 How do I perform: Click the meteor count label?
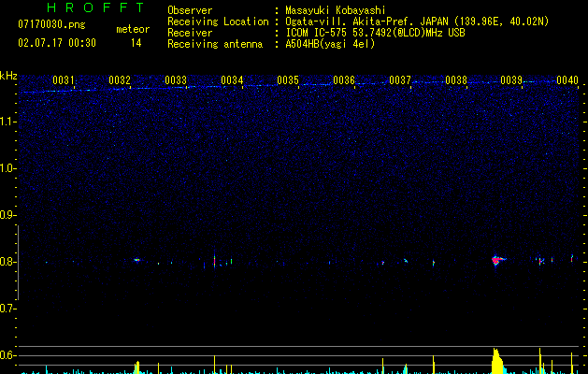point(133,29)
